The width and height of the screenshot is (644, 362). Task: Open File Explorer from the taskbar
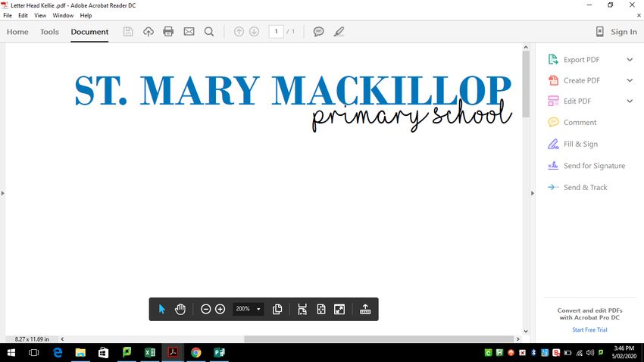[x=80, y=353]
